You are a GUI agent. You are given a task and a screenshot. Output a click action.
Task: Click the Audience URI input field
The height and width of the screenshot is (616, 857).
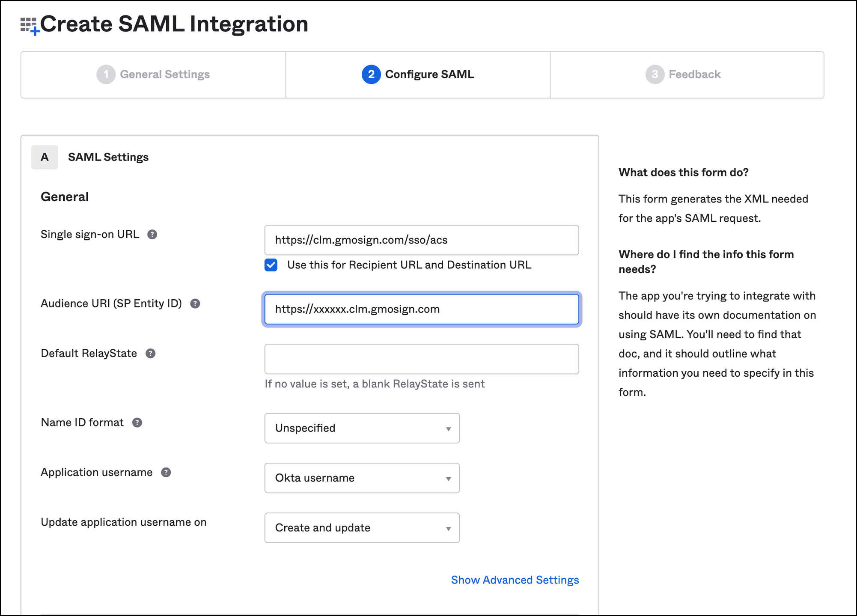(422, 309)
